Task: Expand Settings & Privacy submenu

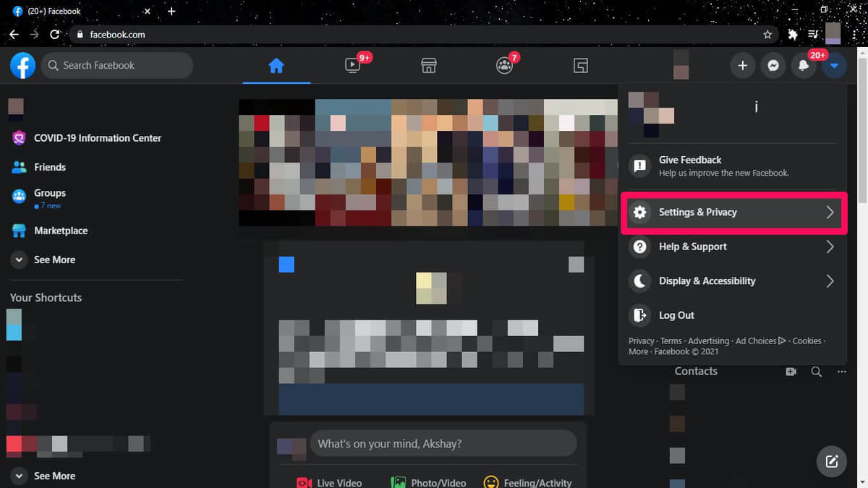Action: 733,213
